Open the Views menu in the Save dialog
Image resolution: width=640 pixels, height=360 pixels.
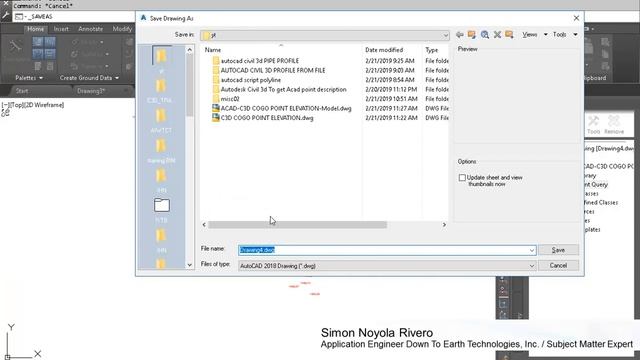535,35
